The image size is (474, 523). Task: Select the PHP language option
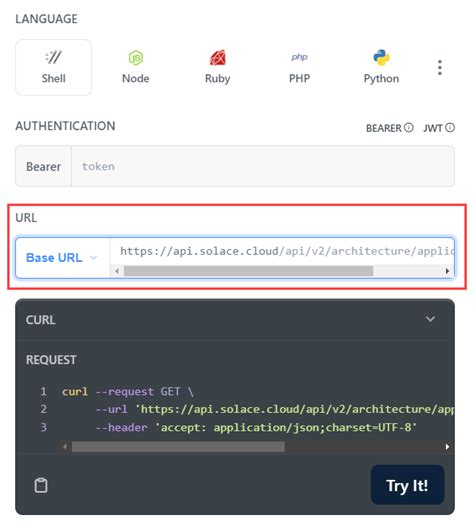299,67
